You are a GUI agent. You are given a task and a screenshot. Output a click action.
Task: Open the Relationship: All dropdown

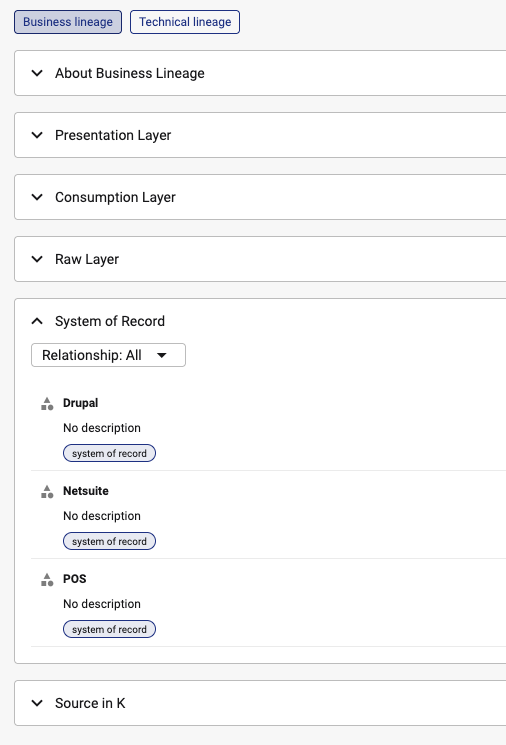click(108, 355)
